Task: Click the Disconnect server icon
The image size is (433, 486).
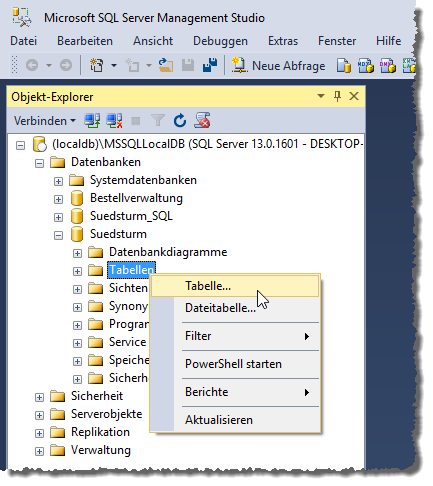Action: click(114, 121)
